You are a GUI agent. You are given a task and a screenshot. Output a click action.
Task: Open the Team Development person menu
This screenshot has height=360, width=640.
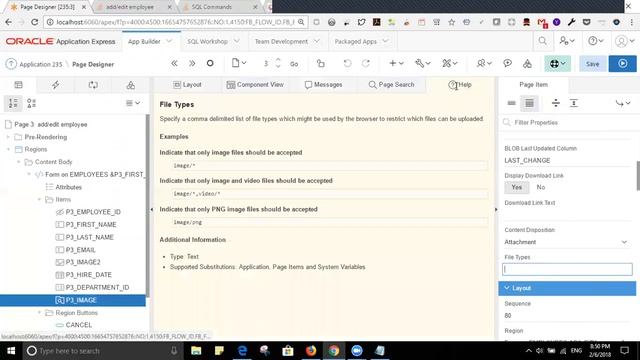[x=484, y=63]
